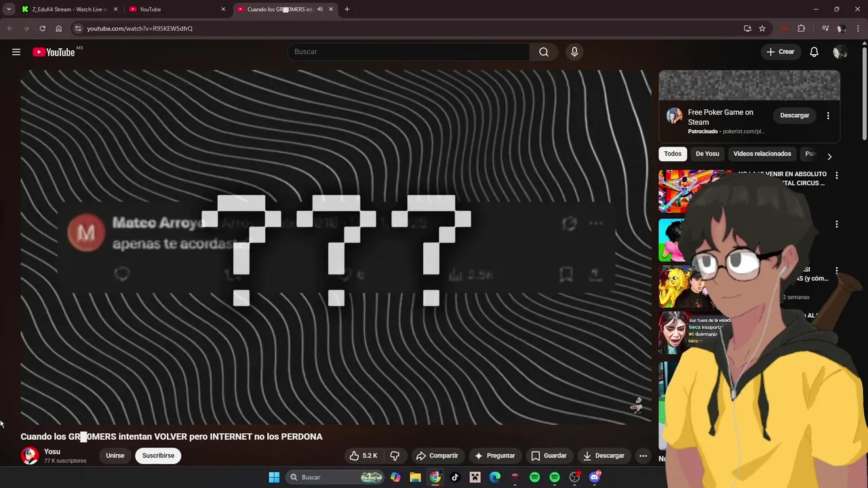The height and width of the screenshot is (488, 868).
Task: Open Chrome three-dot menu
Action: 859,28
